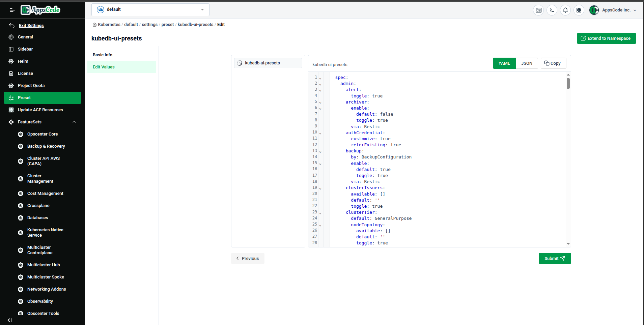Switch to the Basic Info tab

(x=103, y=55)
